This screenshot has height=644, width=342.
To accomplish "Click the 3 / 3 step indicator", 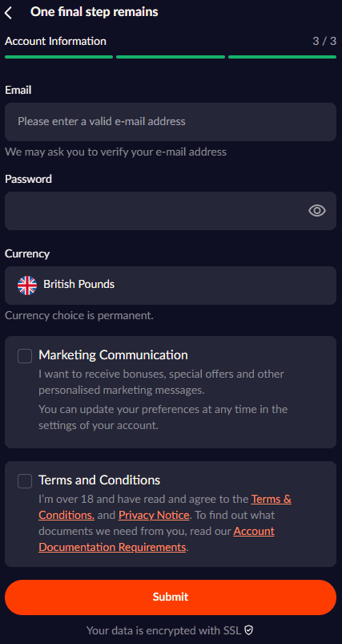I will click(324, 41).
